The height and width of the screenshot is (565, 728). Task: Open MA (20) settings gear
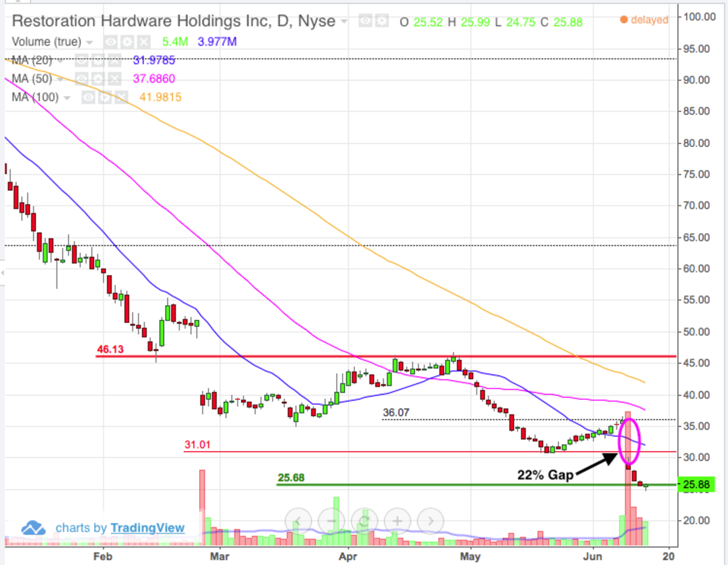(x=96, y=61)
